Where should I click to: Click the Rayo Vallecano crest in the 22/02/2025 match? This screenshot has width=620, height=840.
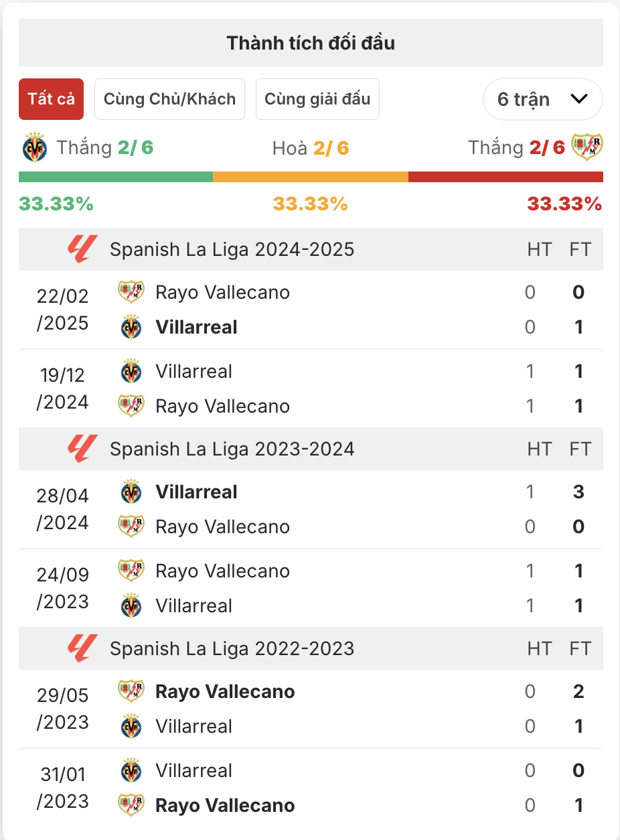point(131,292)
